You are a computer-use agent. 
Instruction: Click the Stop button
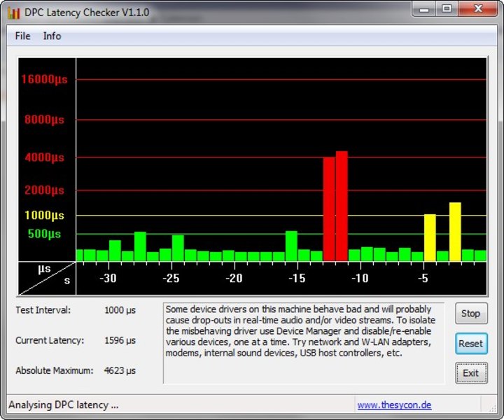471,313
